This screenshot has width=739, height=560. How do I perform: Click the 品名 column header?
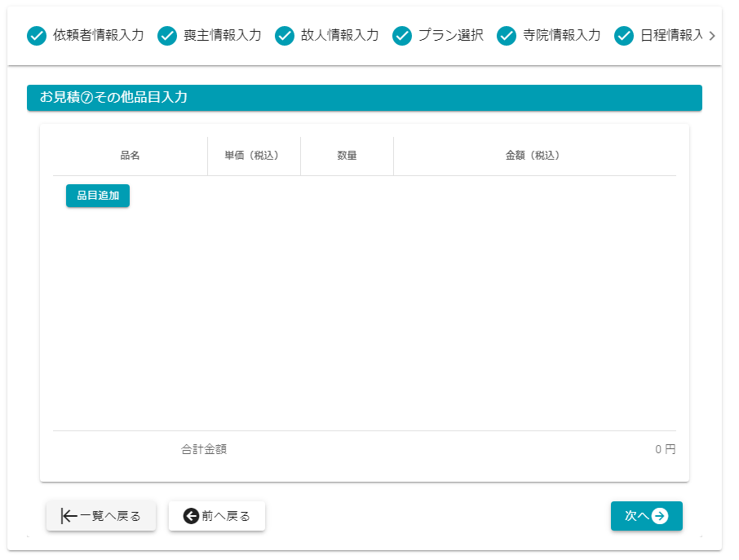[131, 156]
